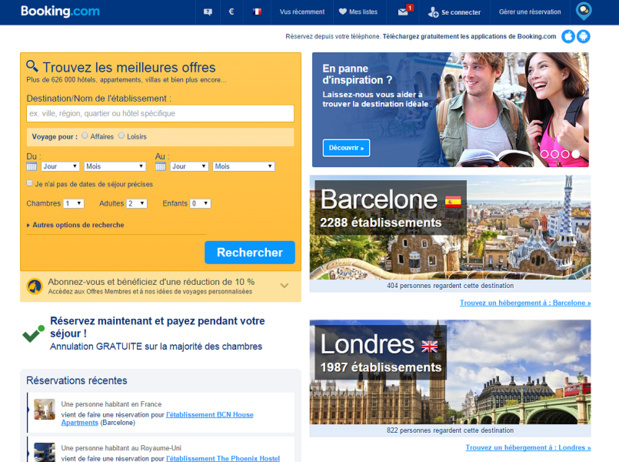This screenshot has width=619, height=462.
Task: Open the check-out calendar icon next to Au
Action: pyautogui.click(x=162, y=166)
